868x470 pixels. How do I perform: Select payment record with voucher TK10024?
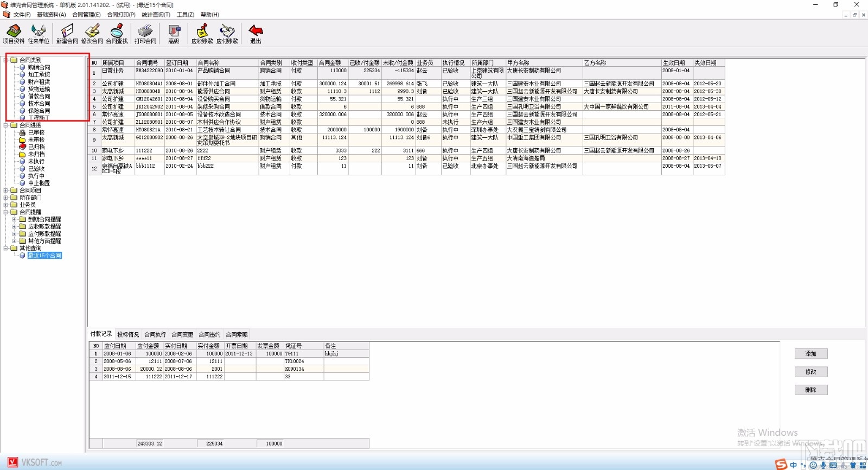click(x=229, y=361)
